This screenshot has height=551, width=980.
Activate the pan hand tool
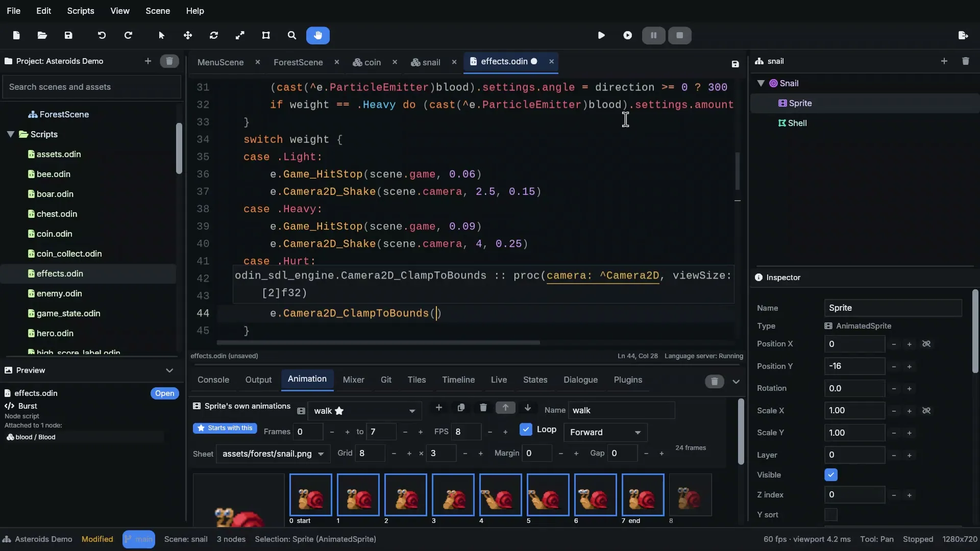[x=318, y=35]
